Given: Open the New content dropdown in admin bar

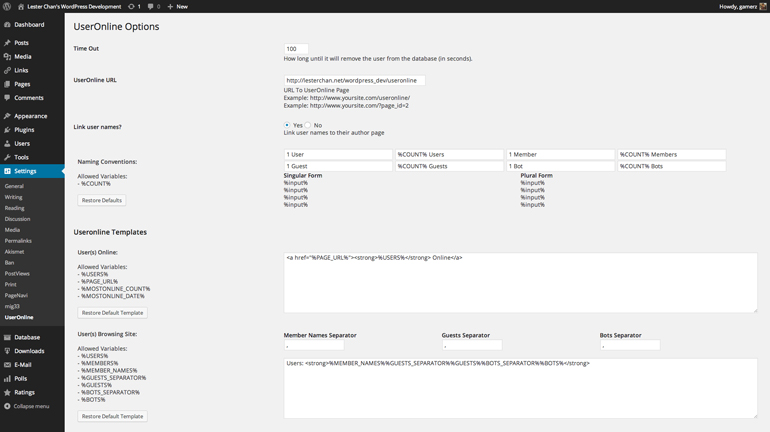Looking at the screenshot, I should point(177,6).
